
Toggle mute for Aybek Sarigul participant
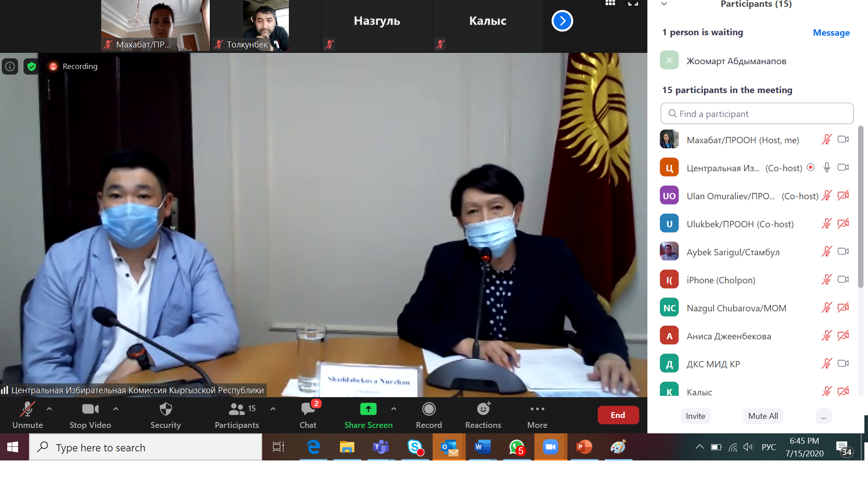pos(826,252)
